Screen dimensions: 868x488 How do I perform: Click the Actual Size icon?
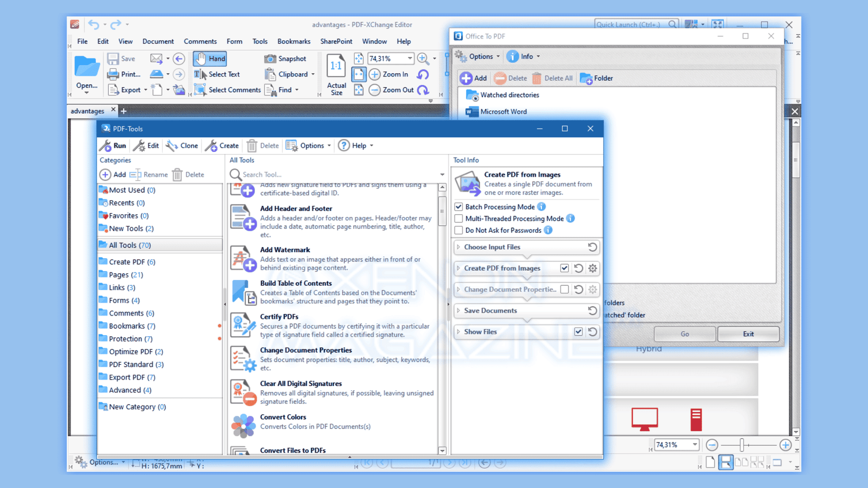click(x=336, y=67)
